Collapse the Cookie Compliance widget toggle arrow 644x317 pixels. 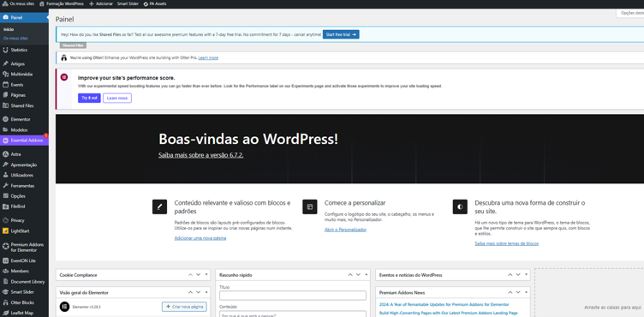pos(206,275)
